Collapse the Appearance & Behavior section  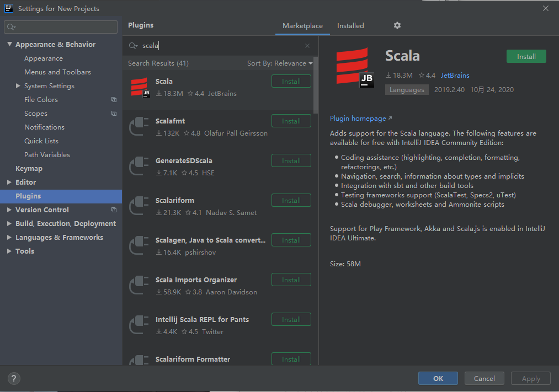[x=9, y=44]
